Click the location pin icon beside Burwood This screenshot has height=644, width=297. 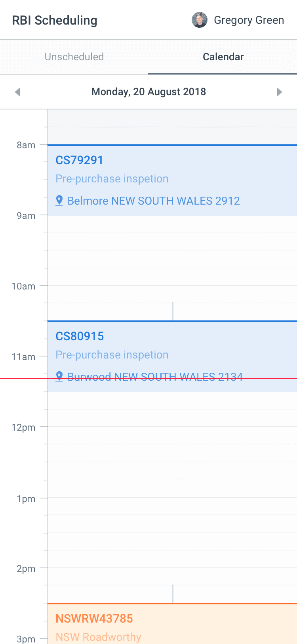click(59, 376)
